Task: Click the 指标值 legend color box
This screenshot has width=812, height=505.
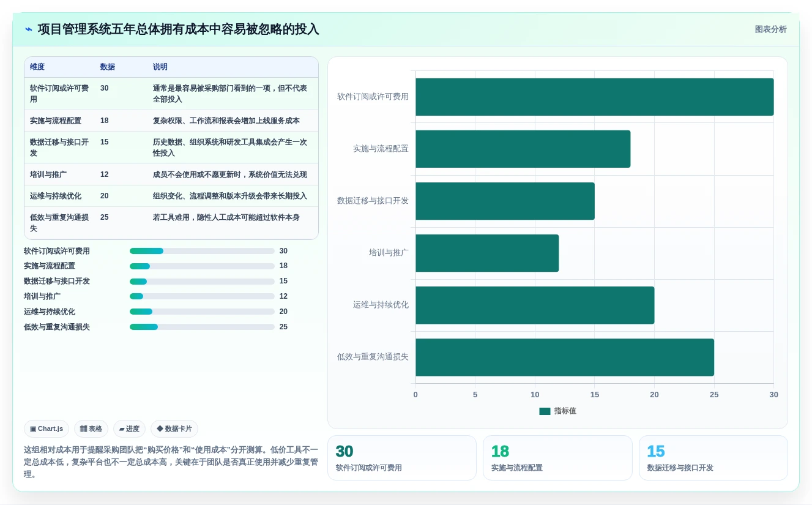Action: point(545,411)
